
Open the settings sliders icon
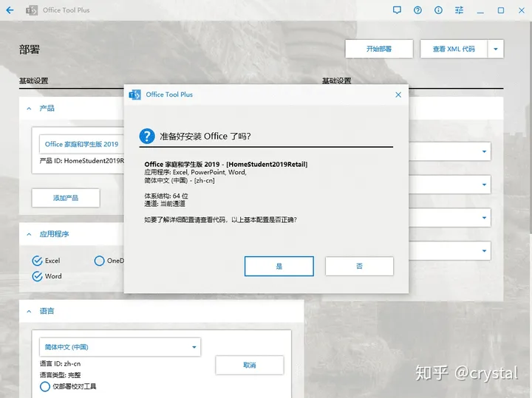click(x=459, y=10)
